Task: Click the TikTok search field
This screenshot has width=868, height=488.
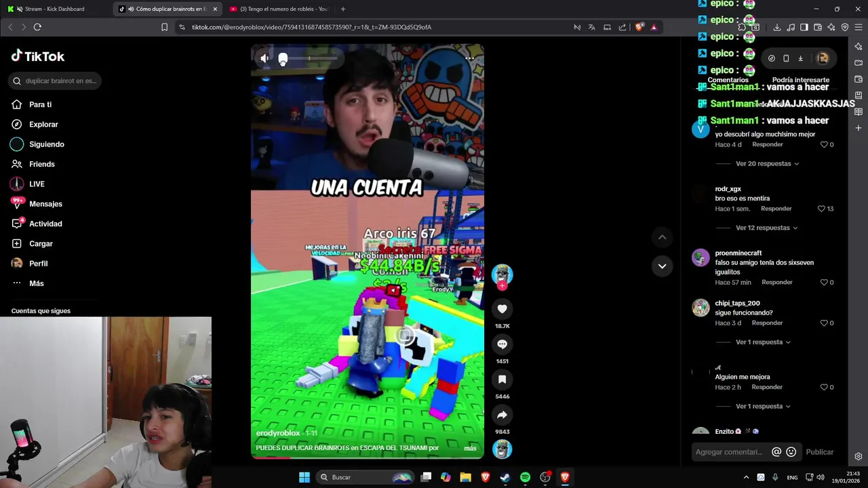Action: 56,81
